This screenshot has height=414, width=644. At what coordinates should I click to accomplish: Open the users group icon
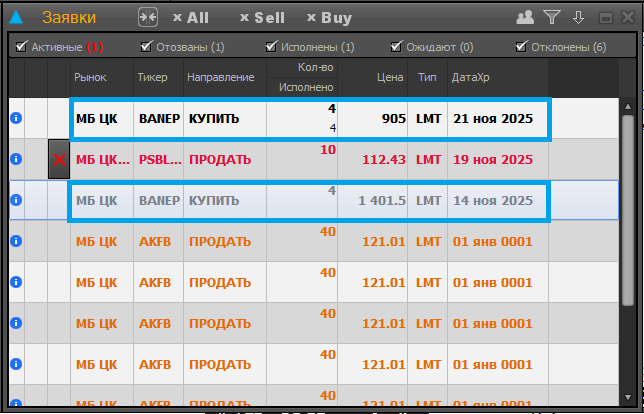pos(525,17)
